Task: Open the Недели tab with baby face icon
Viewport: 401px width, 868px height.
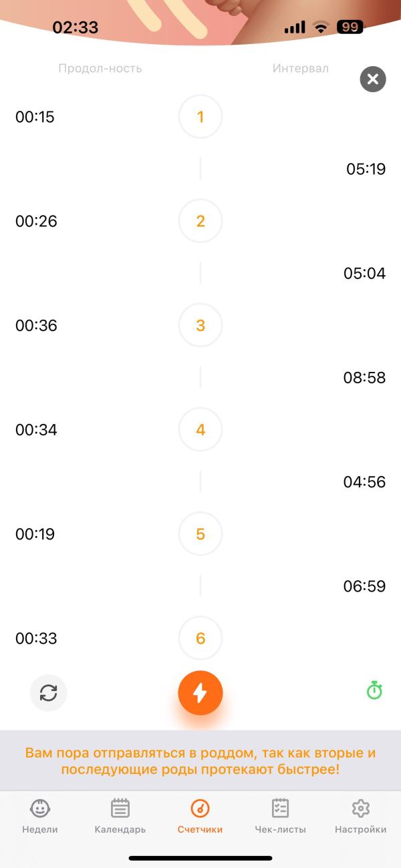Action: (40, 817)
